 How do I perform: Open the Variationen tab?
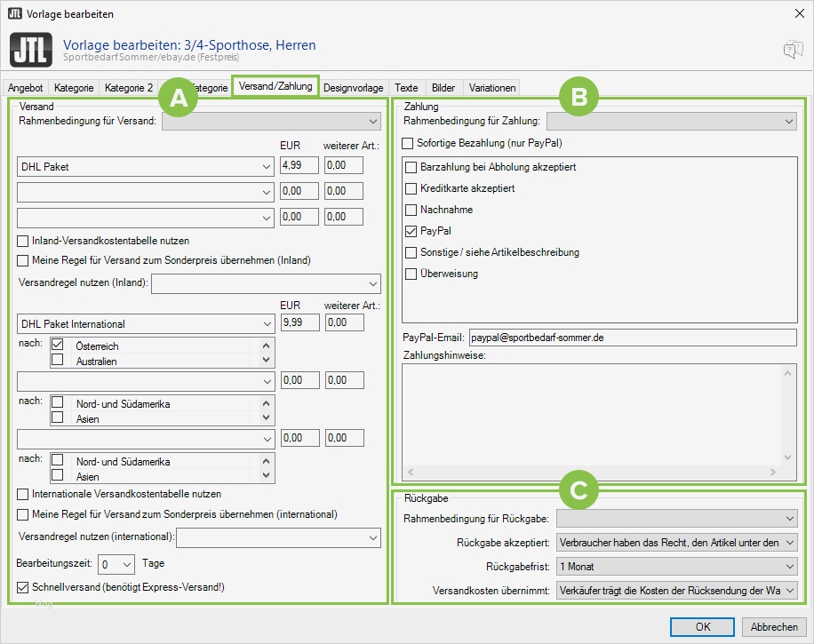click(x=490, y=88)
